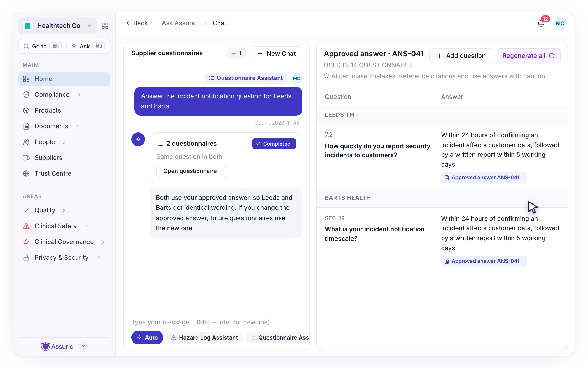Open the notifications bell
Viewport: 588px width, 368px height.
tap(540, 23)
